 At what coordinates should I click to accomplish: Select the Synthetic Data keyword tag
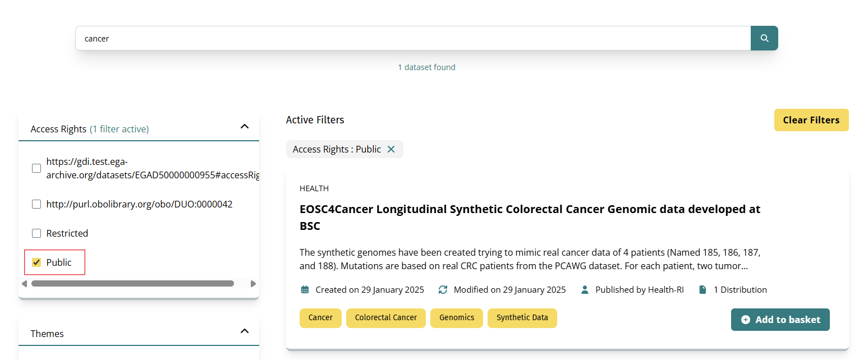click(522, 317)
